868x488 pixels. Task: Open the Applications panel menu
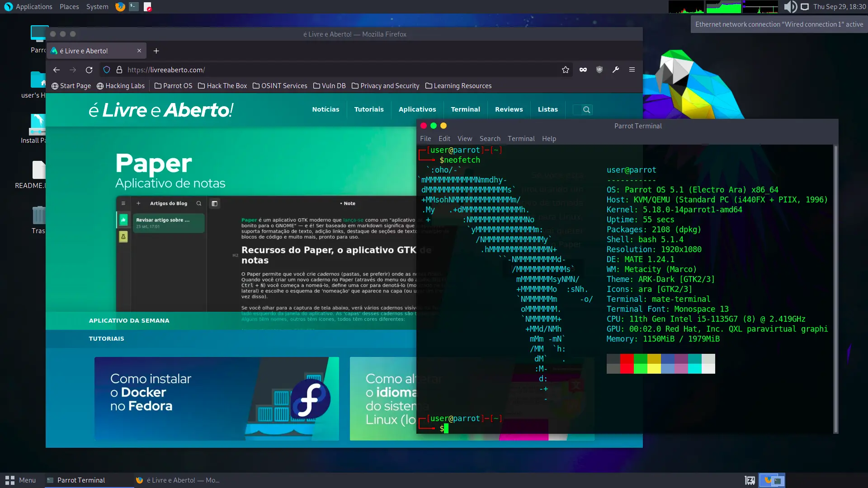coord(28,7)
